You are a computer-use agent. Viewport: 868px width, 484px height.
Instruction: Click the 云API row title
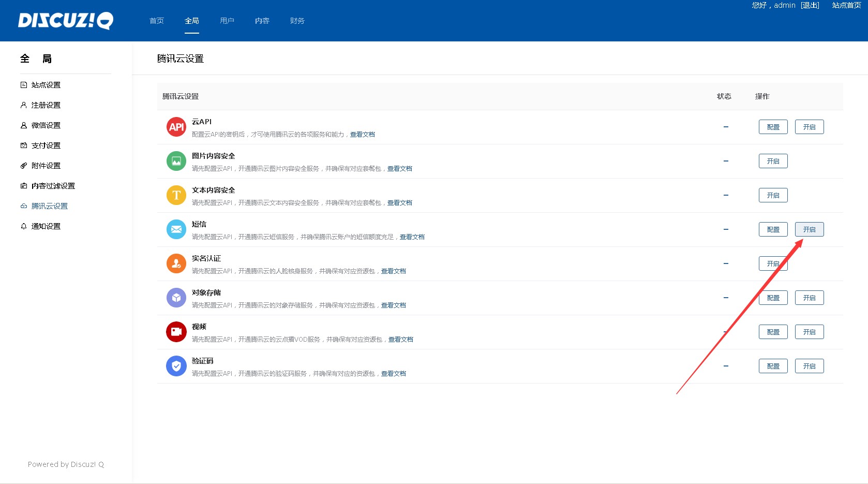click(202, 122)
